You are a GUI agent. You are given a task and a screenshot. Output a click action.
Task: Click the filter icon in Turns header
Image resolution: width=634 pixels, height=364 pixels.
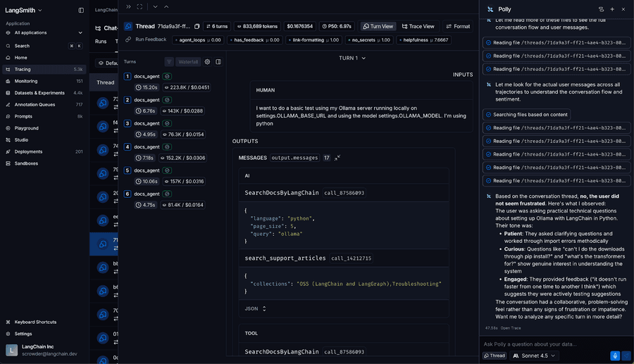pos(169,62)
